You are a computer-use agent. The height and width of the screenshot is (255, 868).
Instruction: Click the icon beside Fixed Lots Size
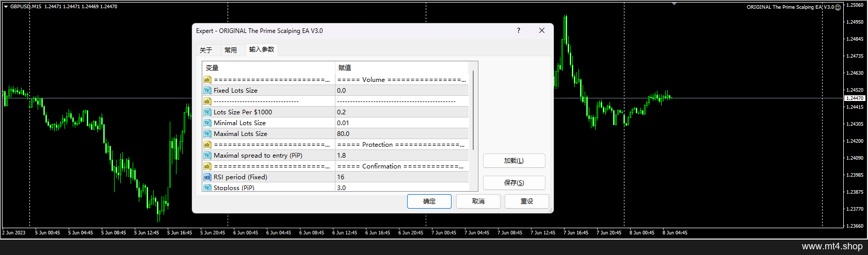pos(207,91)
